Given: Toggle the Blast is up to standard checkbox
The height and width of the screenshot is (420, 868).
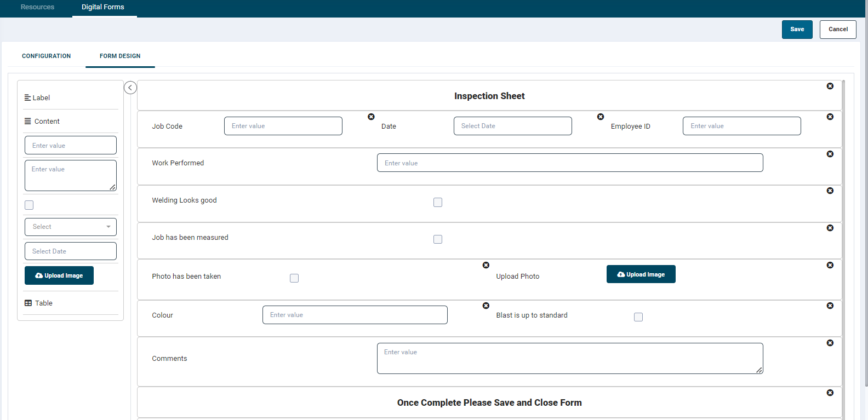Looking at the screenshot, I should click(x=638, y=317).
